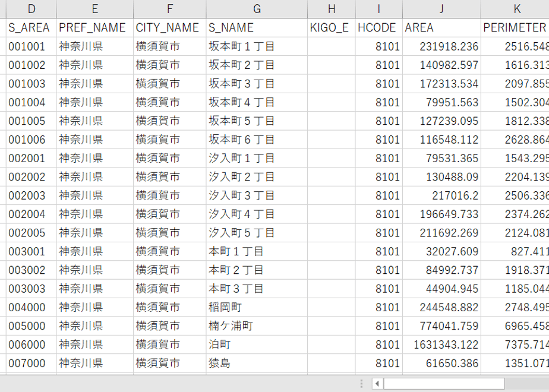Click the horizontal scrollbar thumb

[x=444, y=384]
